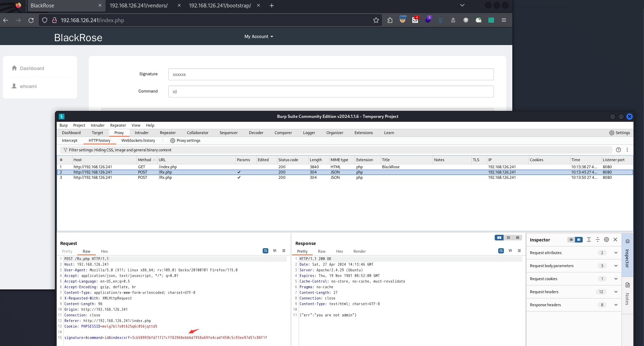Close the BlackRose browser tab
This screenshot has width=644, height=346.
coord(100,6)
